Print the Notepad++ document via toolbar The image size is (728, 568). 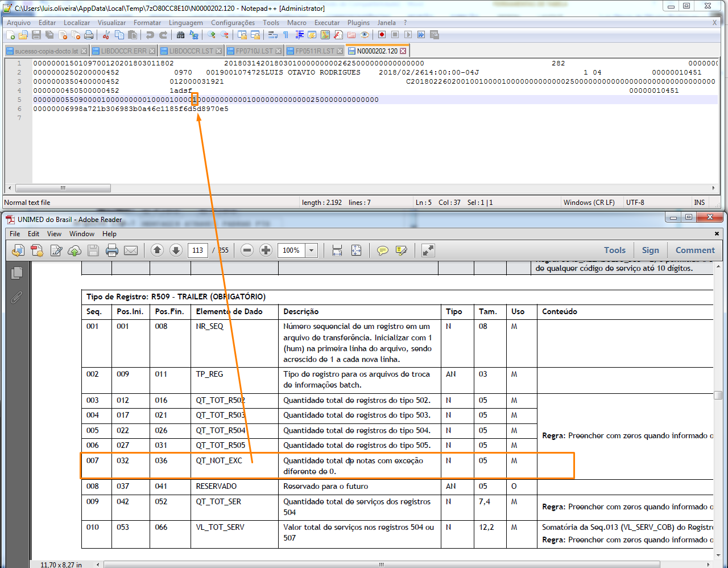coord(89,35)
